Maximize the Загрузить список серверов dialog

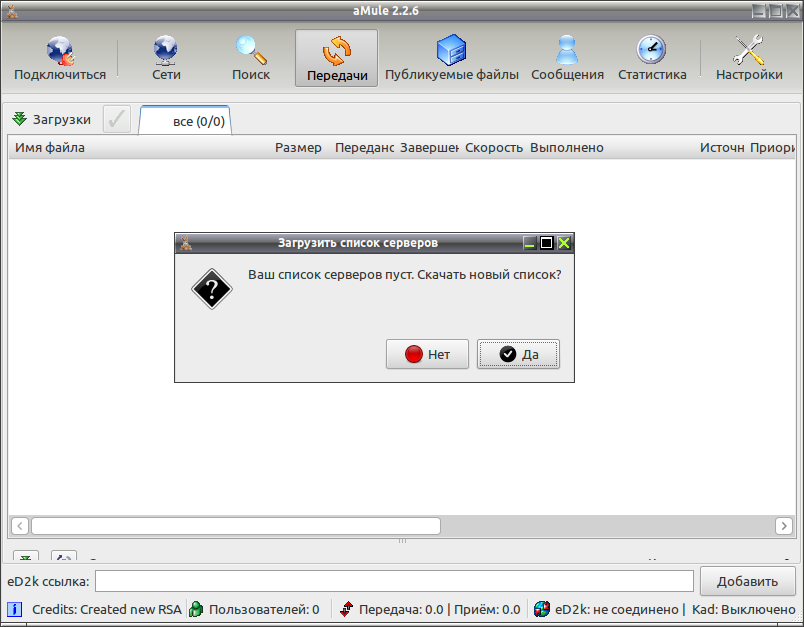pyautogui.click(x=547, y=243)
